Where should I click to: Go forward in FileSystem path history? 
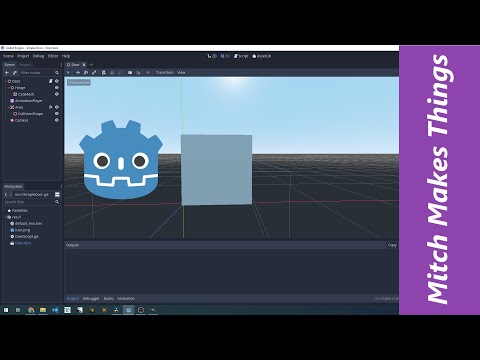coord(11,194)
